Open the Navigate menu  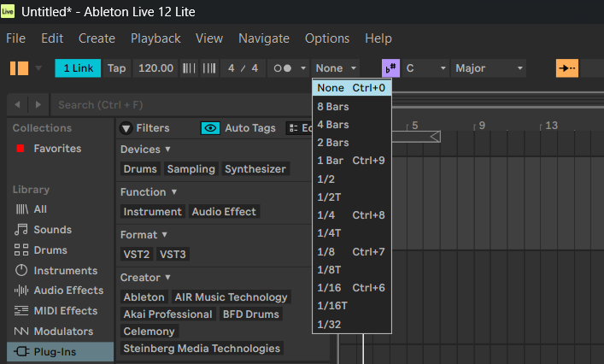pyautogui.click(x=264, y=38)
